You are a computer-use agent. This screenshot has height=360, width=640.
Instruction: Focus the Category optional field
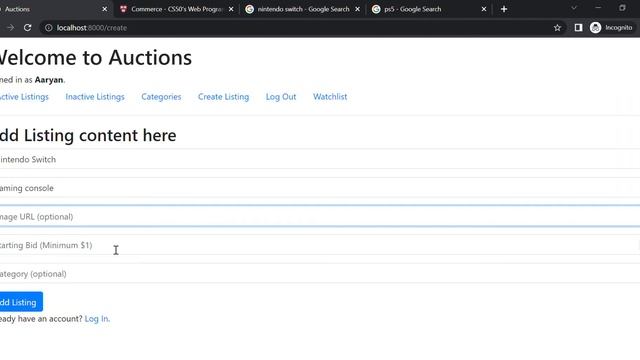point(320,273)
